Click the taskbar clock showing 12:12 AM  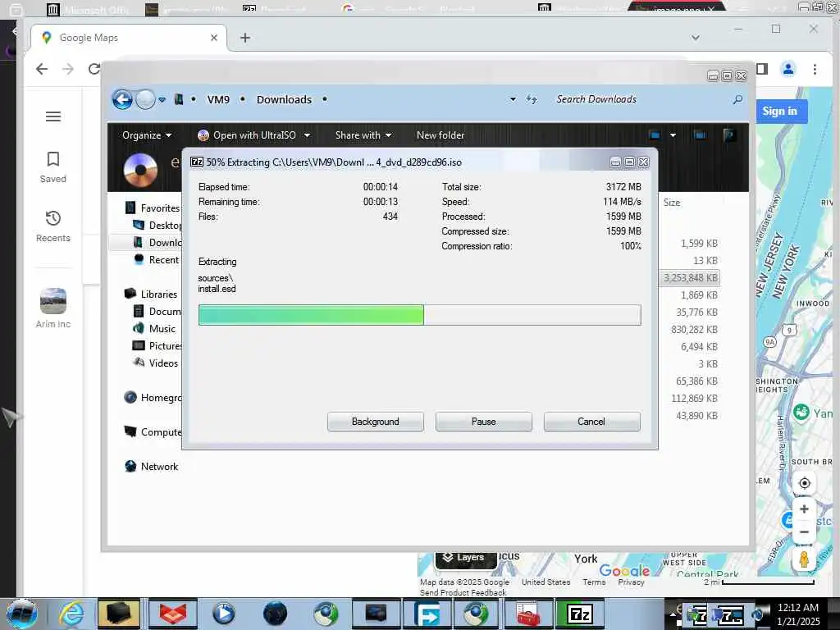click(x=798, y=608)
